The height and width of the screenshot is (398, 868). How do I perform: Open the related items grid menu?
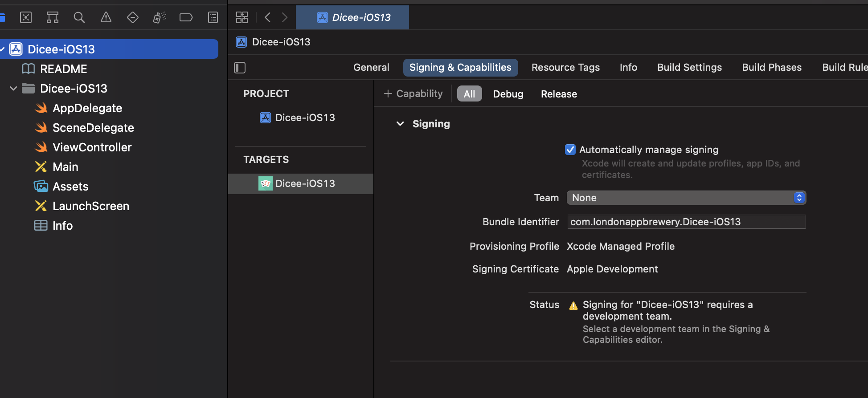(x=242, y=17)
